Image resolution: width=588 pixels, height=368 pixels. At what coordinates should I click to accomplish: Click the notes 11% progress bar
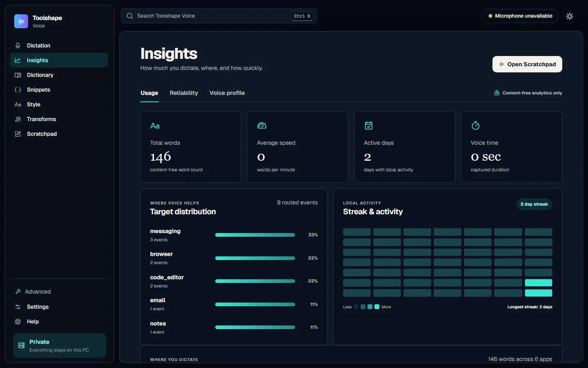(255, 328)
